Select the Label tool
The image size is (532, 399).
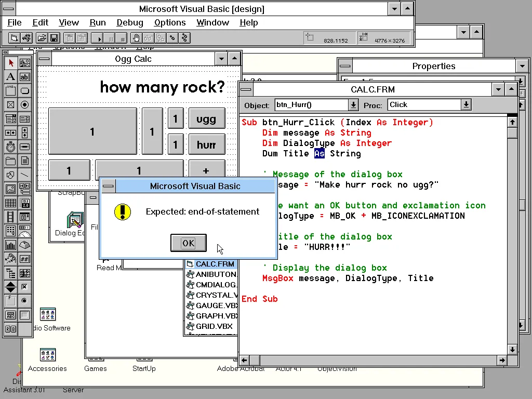click(10, 77)
